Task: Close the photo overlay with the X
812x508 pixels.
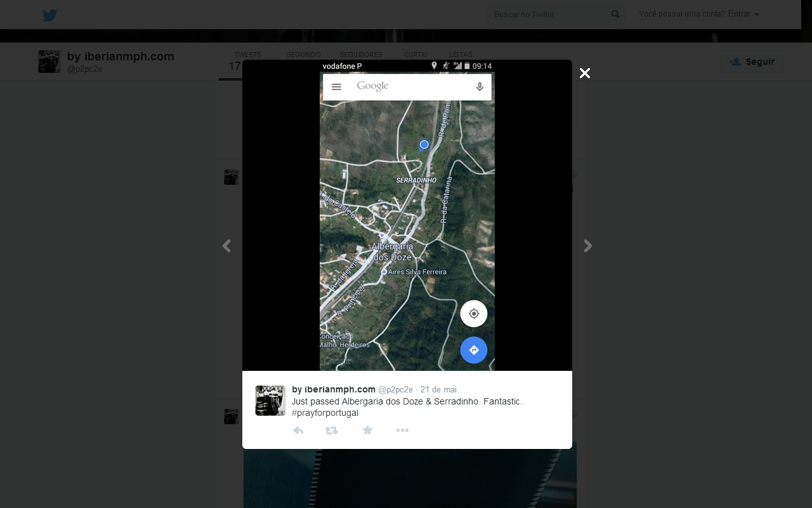Action: 585,73
